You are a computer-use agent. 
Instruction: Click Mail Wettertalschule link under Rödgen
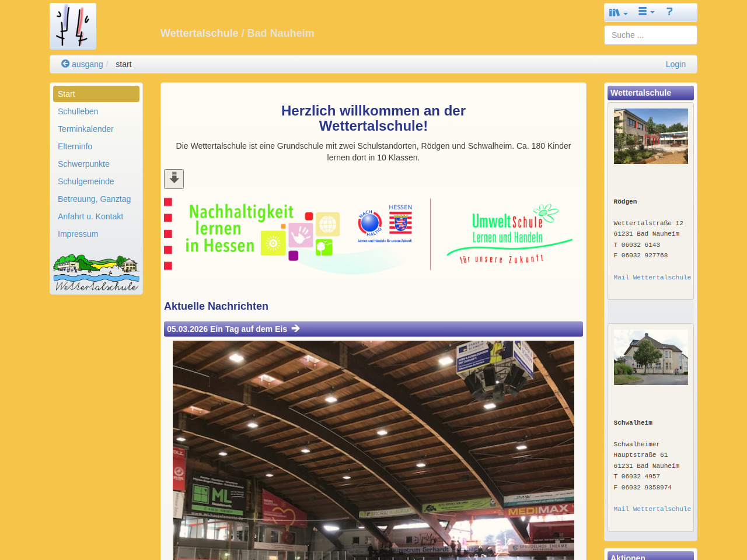652,277
